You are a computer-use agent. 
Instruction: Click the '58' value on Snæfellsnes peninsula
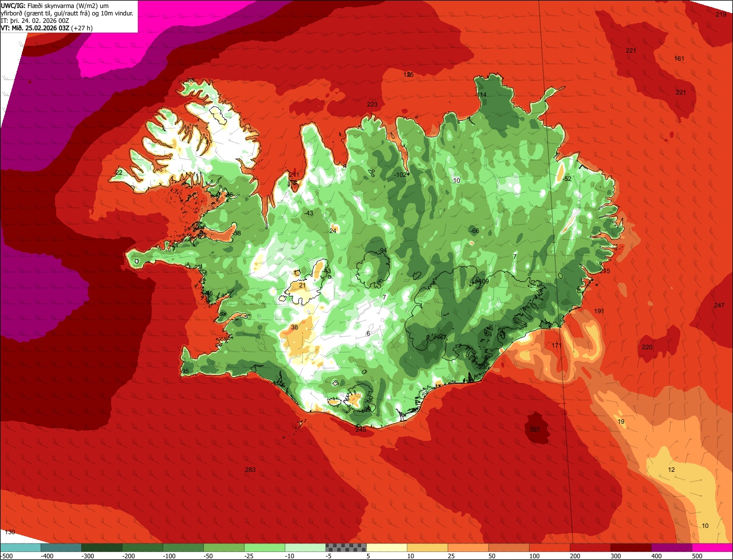(238, 233)
